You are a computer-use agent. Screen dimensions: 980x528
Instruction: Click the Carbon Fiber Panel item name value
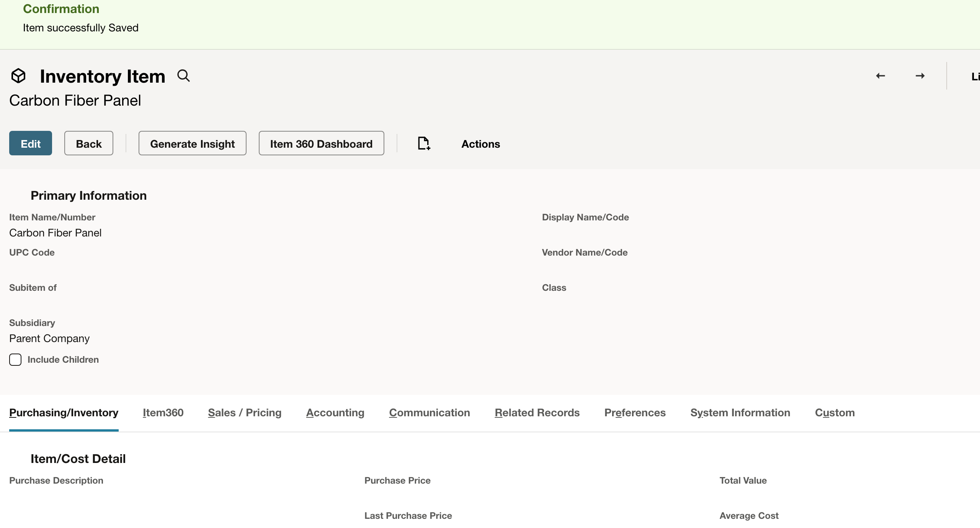pyautogui.click(x=56, y=233)
